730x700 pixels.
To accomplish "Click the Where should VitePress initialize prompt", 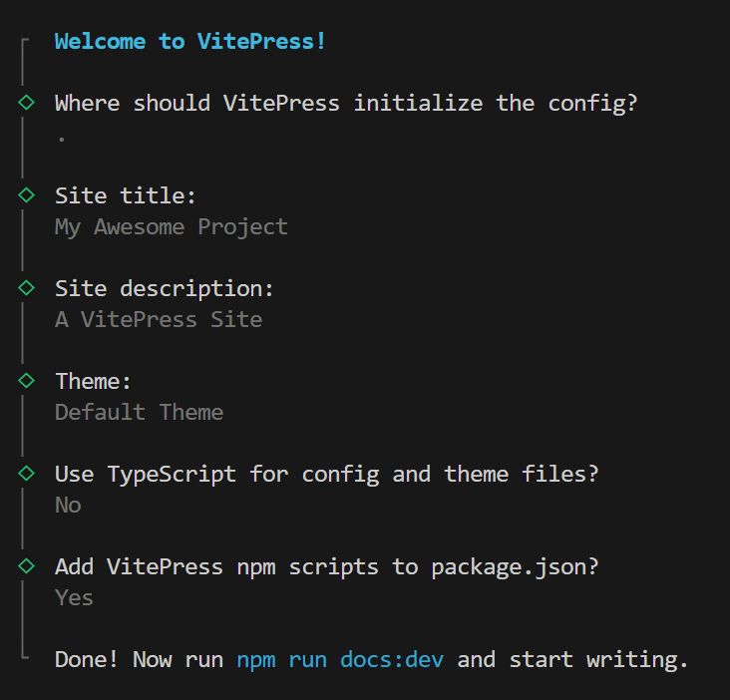I will tap(346, 104).
